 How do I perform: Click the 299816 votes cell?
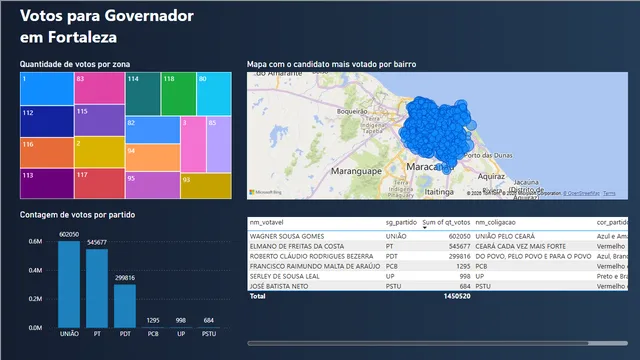[460, 256]
